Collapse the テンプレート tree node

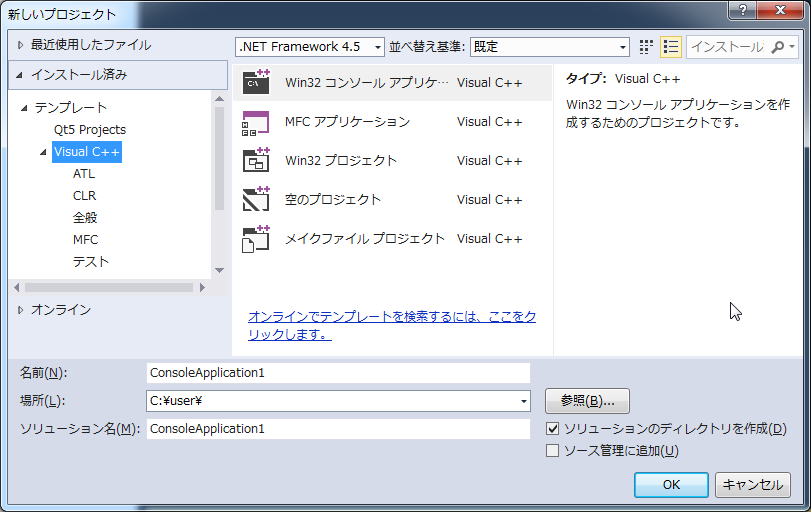[x=24, y=108]
